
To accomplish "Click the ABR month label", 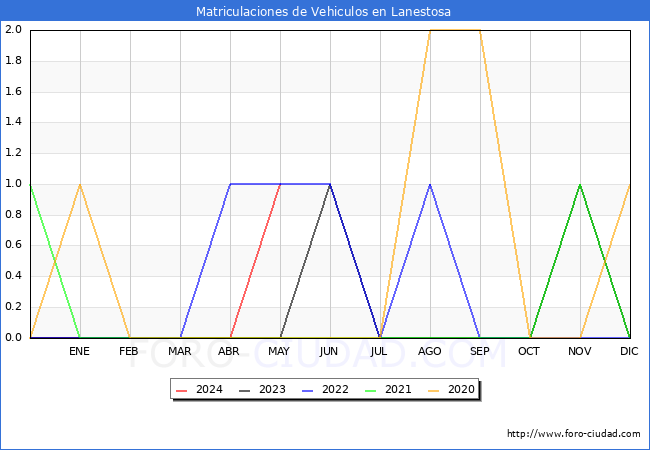I will tap(229, 351).
